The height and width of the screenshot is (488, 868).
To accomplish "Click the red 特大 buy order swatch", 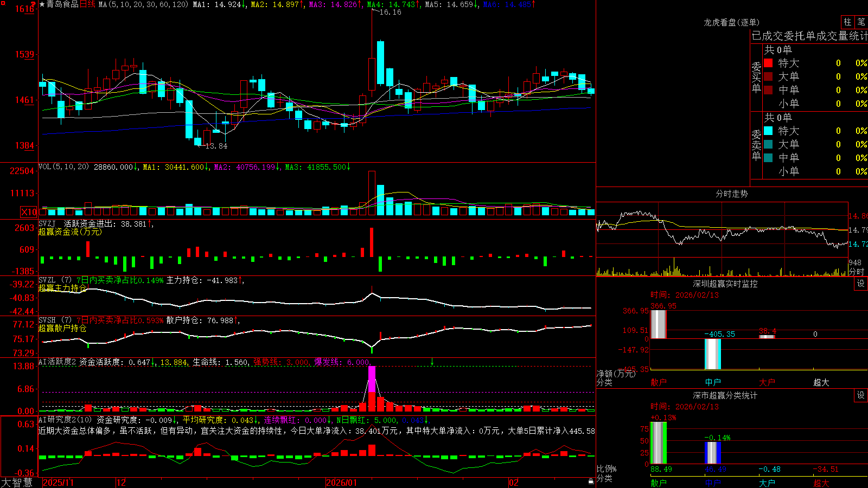I will [x=768, y=63].
